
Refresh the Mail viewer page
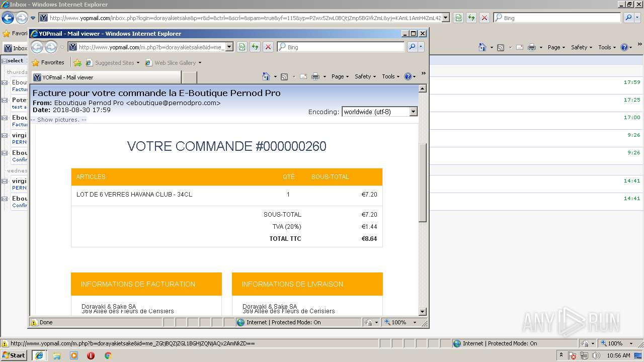click(255, 47)
